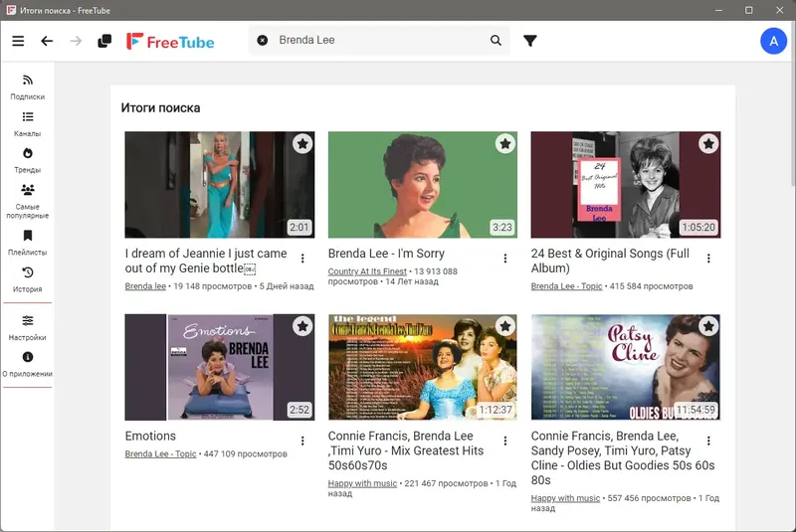Open the Country At Its Finest channel link
Screen dimensions: 796x532
367,271
